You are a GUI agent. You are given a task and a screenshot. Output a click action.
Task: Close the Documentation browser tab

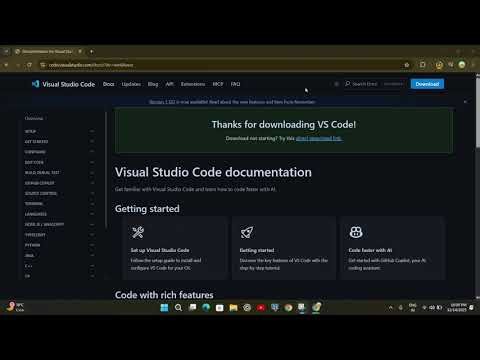pyautogui.click(x=80, y=51)
